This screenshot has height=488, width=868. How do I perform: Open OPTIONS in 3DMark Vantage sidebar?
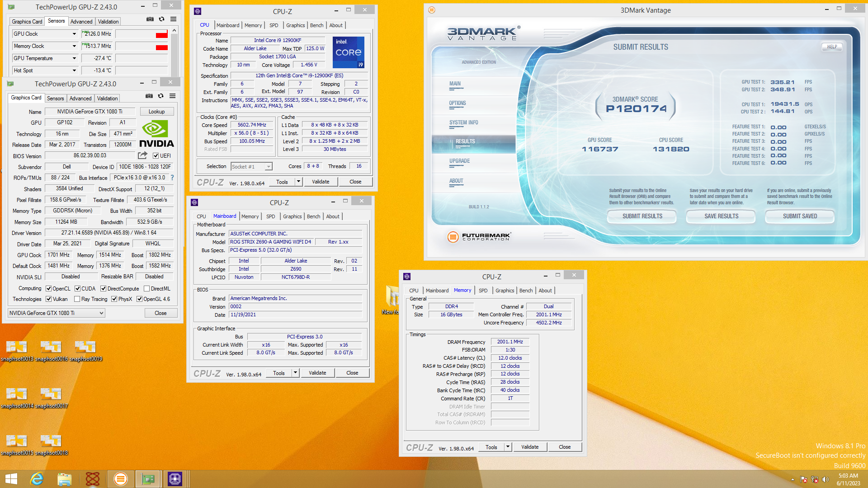click(x=458, y=103)
